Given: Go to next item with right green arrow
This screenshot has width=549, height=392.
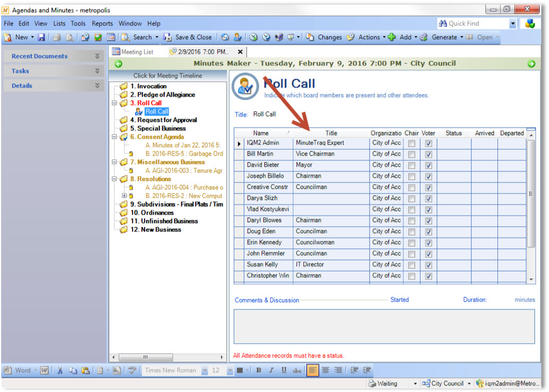Looking at the screenshot, I should 531,64.
